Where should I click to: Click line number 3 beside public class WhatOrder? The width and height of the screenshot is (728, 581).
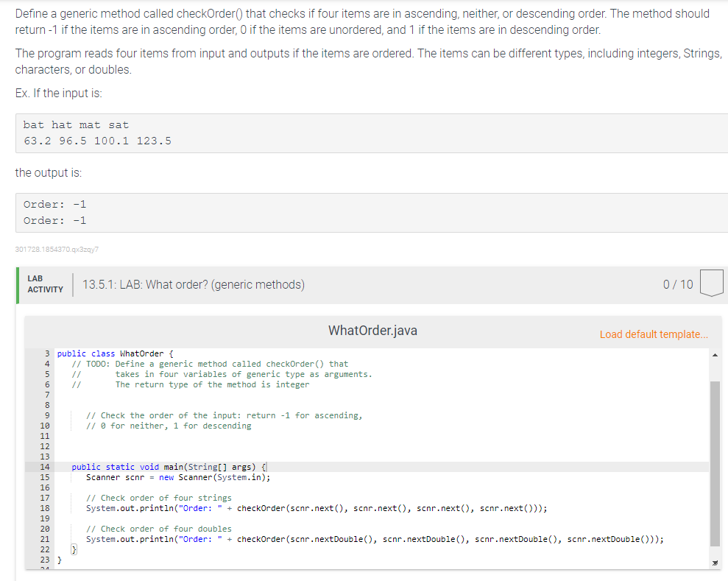(46, 353)
